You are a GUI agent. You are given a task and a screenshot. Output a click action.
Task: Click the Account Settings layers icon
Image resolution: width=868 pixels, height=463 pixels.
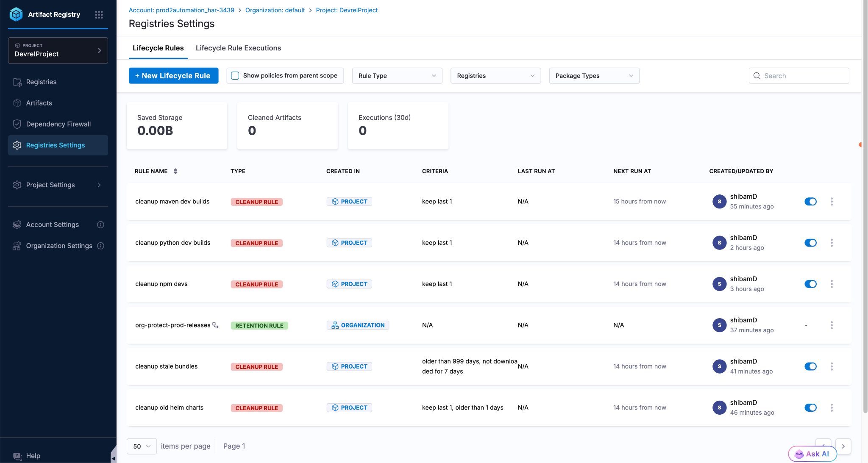(17, 225)
